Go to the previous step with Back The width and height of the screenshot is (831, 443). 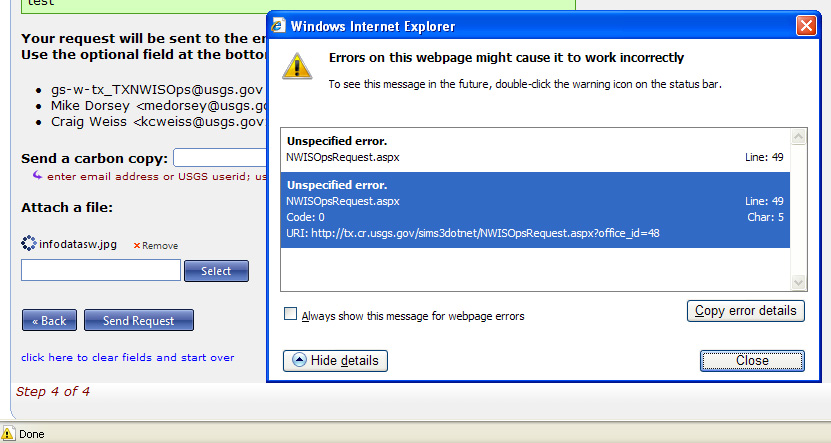click(x=49, y=321)
